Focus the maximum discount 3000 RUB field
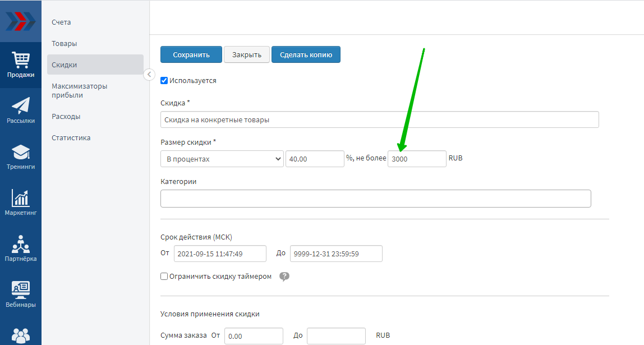The height and width of the screenshot is (345, 644). click(417, 159)
